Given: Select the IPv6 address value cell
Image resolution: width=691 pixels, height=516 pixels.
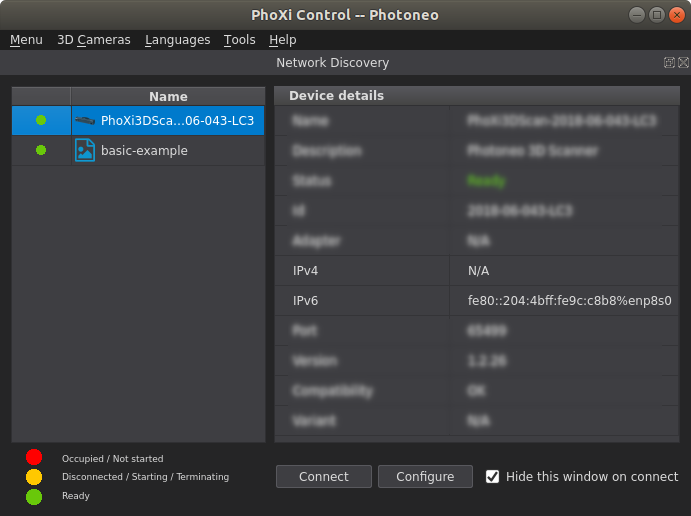Looking at the screenshot, I should [564, 301].
